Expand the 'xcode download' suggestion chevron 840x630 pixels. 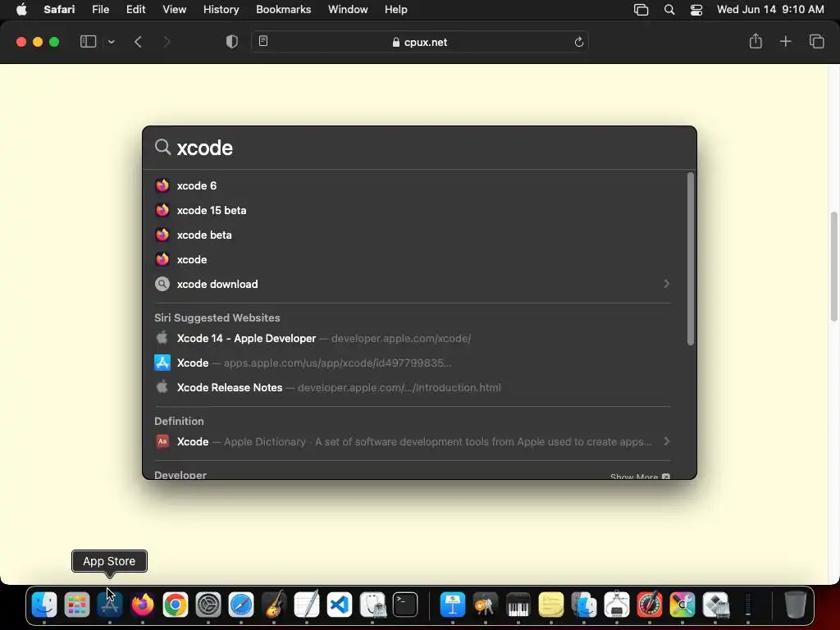pos(666,284)
